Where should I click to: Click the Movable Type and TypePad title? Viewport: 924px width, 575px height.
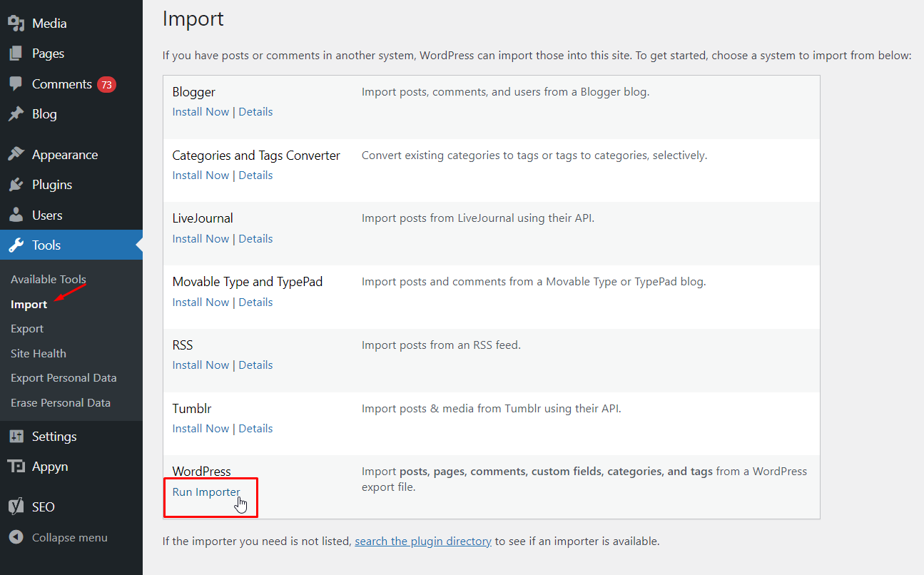click(x=248, y=282)
